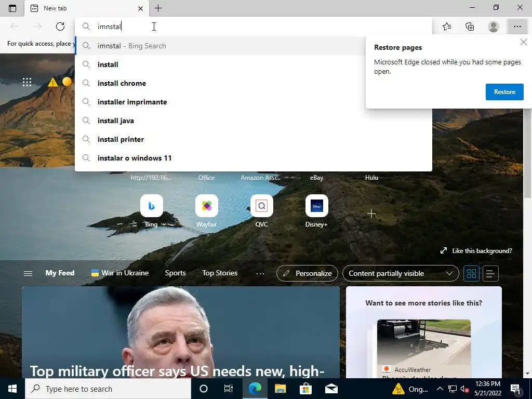Add a new quick link with plus
The width and height of the screenshot is (532, 399).
coord(371,214)
